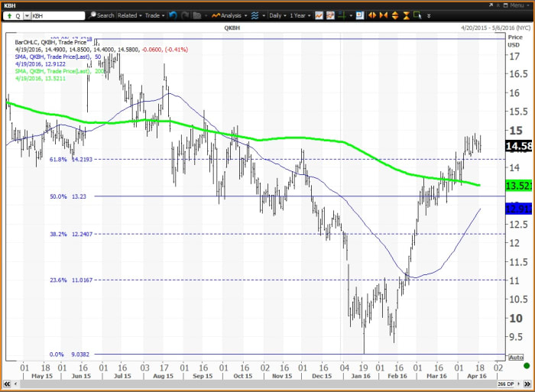Click the horizontal expand arrows icon
The image size is (535, 392).
[373, 15]
